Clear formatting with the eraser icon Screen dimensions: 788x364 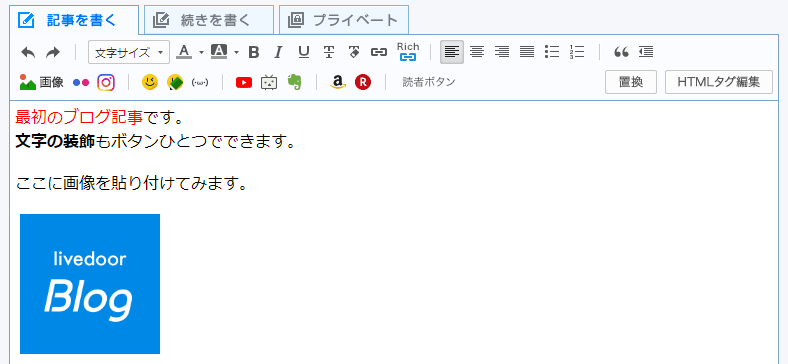coord(354,52)
